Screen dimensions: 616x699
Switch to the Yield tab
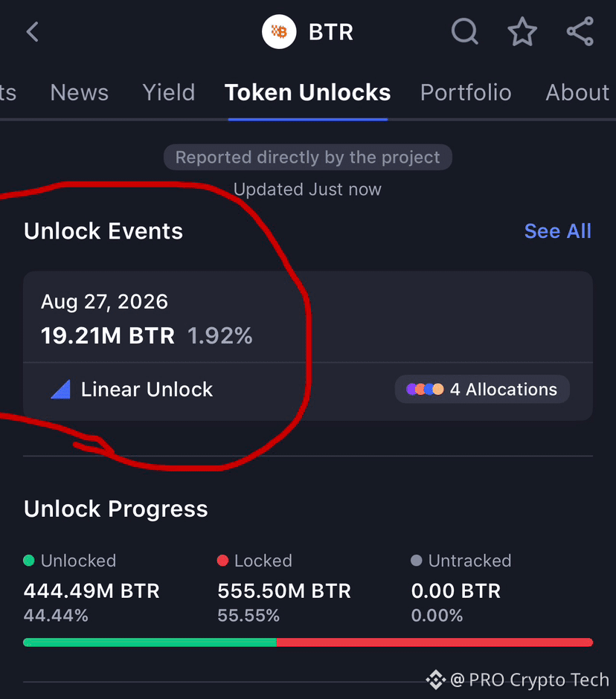pos(169,93)
